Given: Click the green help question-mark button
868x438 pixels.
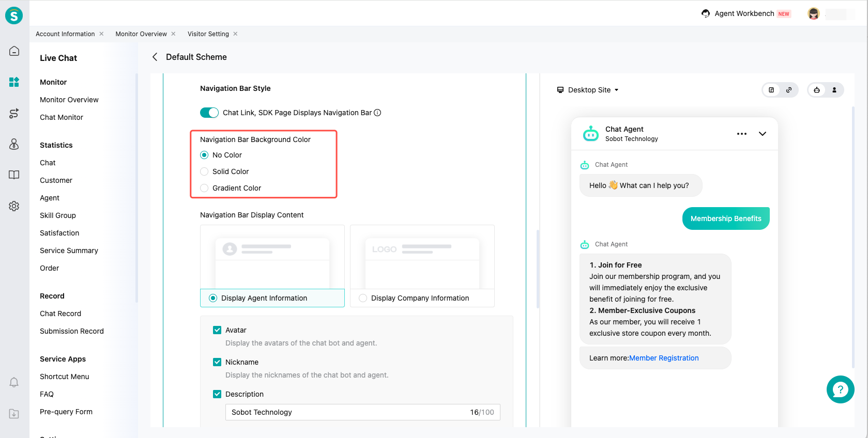Looking at the screenshot, I should (x=840, y=389).
